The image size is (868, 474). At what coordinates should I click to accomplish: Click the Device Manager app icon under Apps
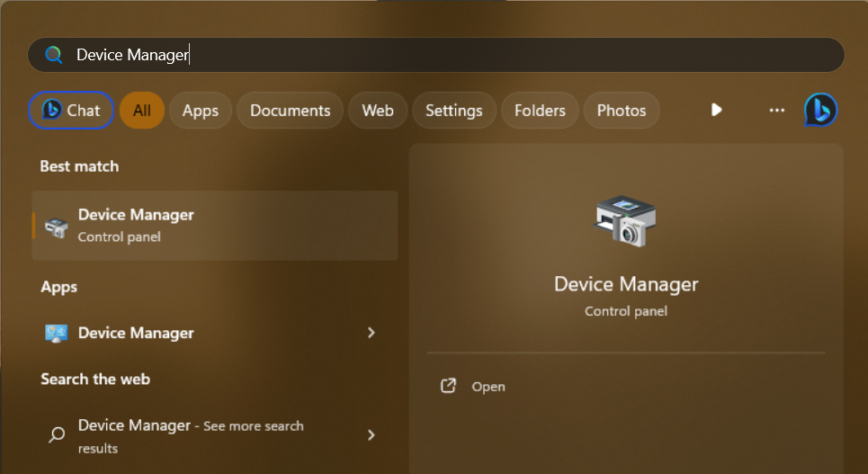pos(56,334)
